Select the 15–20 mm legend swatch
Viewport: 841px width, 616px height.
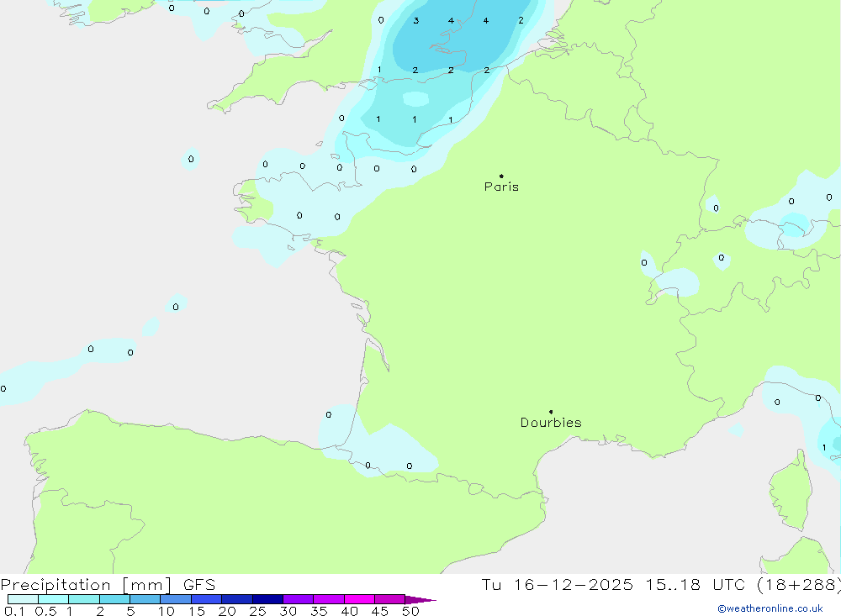pos(207,599)
